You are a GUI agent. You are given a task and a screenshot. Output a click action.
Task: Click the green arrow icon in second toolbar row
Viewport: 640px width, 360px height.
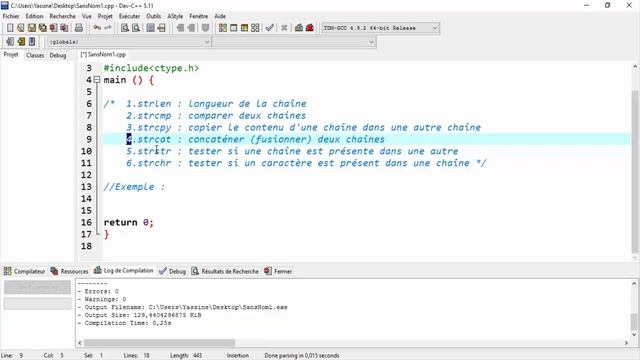pos(21,42)
